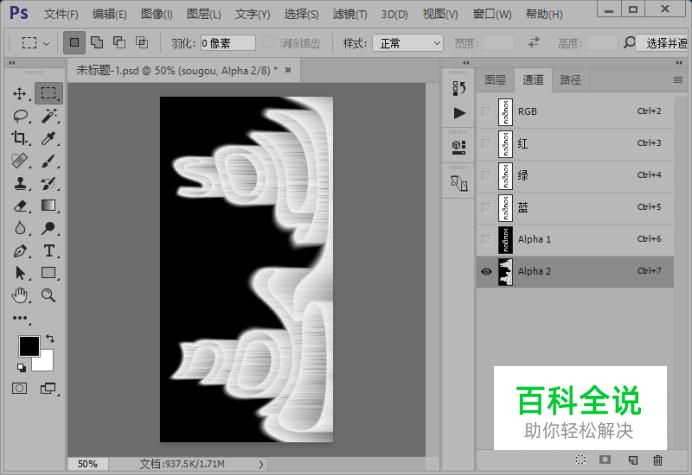Swap foreground and background colors
This screenshot has height=475, width=692.
(50, 339)
